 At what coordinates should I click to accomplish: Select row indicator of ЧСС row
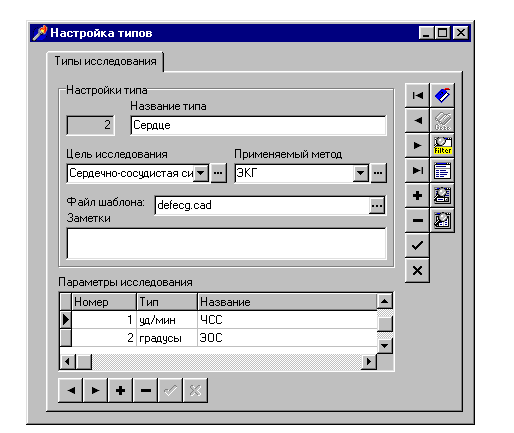(66, 320)
